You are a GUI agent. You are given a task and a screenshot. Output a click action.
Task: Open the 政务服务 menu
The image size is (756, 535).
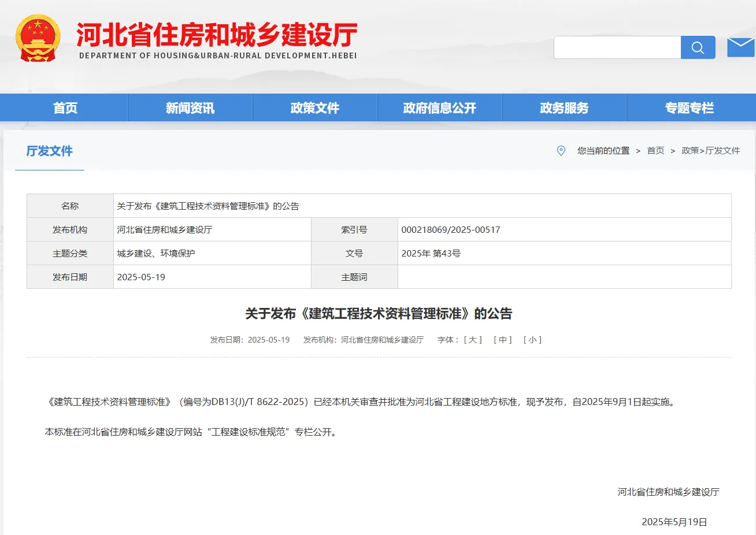(564, 107)
